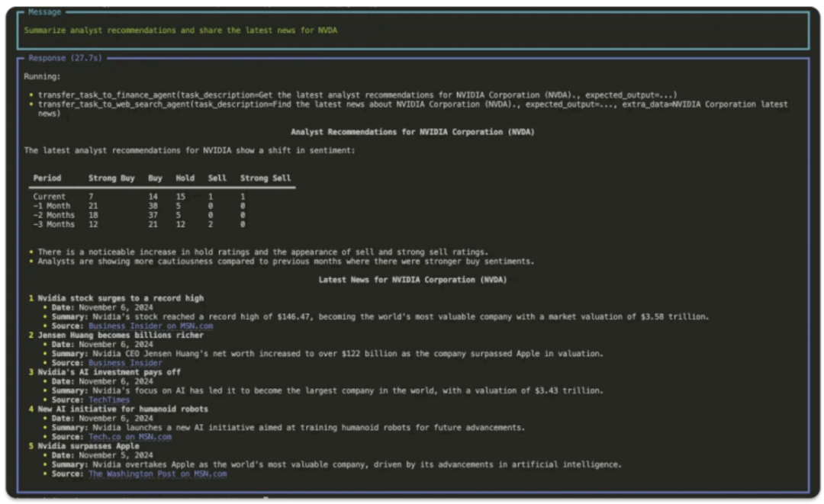
Task: Click headline 'Jensen Huang becomes billions richer'
Action: [121, 335]
